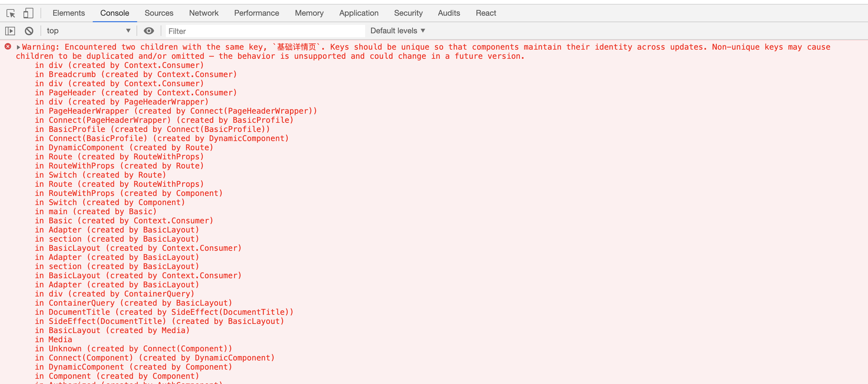
Task: Open the Network tab
Action: [203, 13]
